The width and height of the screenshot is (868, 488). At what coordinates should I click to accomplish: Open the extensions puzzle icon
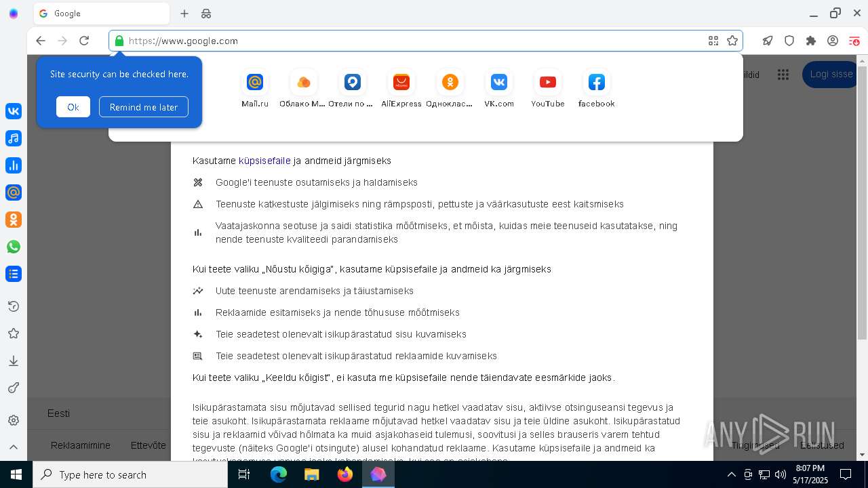click(x=811, y=41)
